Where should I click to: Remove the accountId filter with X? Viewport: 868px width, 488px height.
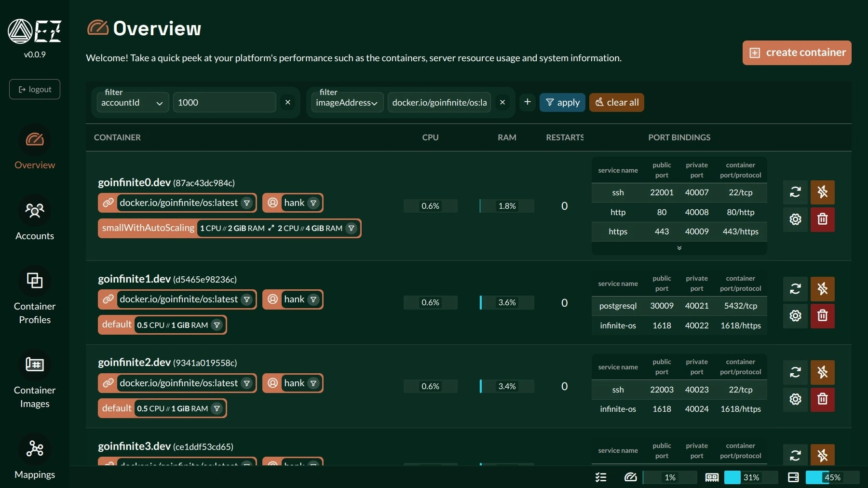[287, 102]
